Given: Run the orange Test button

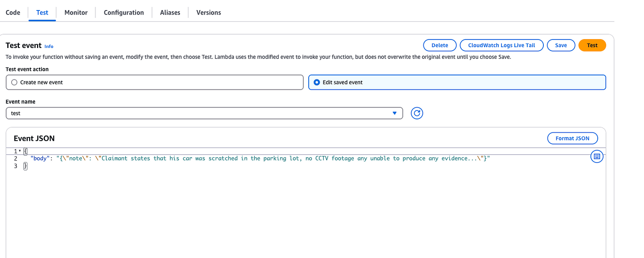Looking at the screenshot, I should 592,45.
